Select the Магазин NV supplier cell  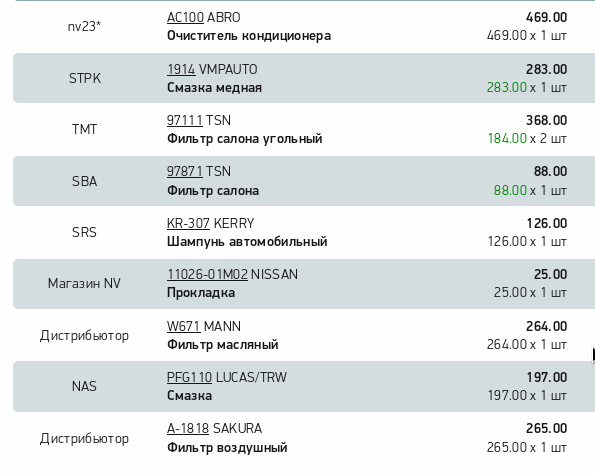pos(84,283)
